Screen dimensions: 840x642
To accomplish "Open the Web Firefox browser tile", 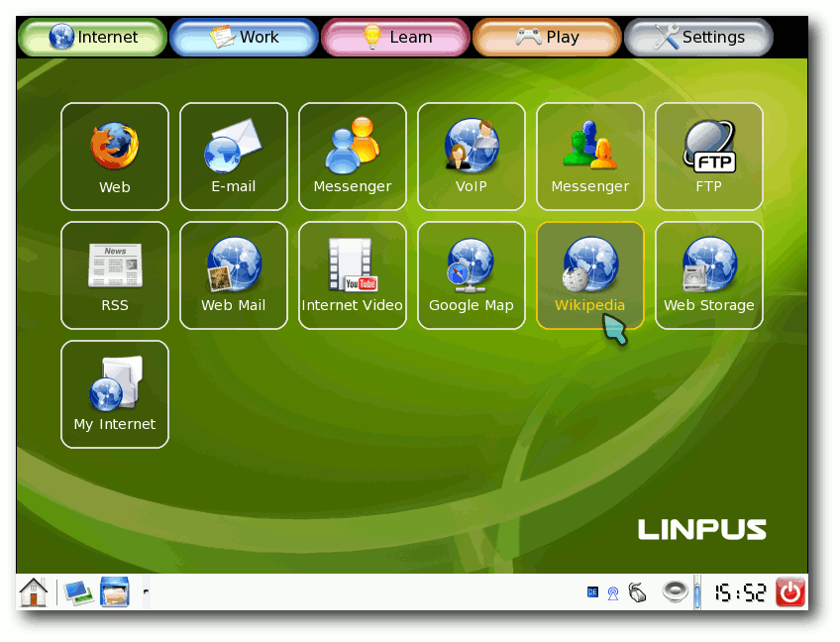I will tap(115, 157).
